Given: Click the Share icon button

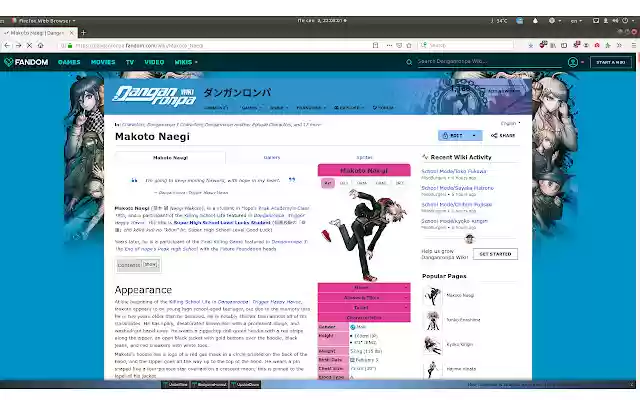Looking at the screenshot, I should pyautogui.click(x=503, y=136).
